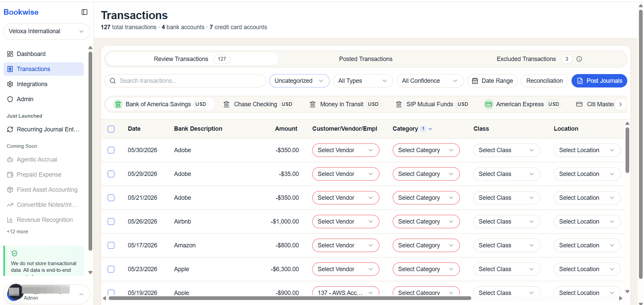Click the Money in Transit bank icon
This screenshot has width=644, height=305.
313,104
